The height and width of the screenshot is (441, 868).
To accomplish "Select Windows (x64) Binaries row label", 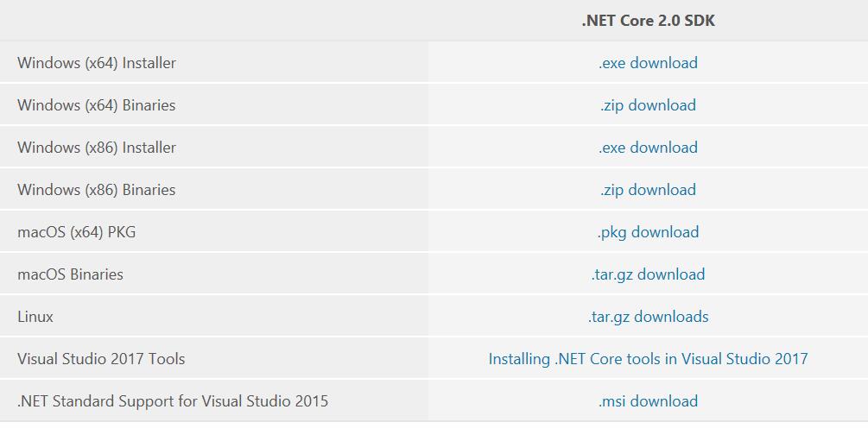I will pyautogui.click(x=97, y=105).
